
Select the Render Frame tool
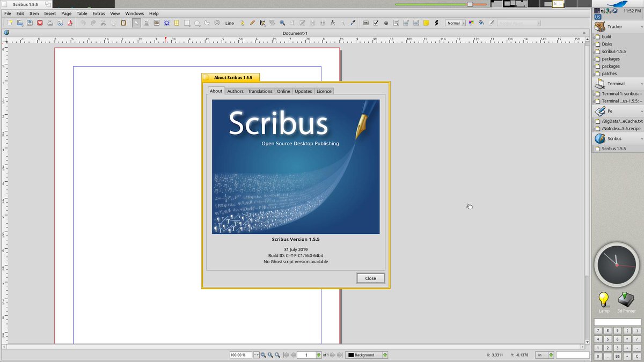[167, 23]
